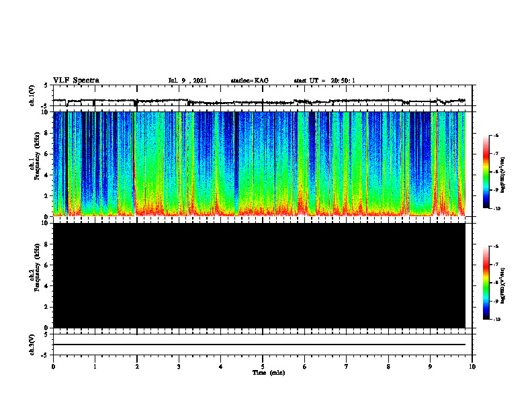Click time axis tick label "6"

coord(304,367)
